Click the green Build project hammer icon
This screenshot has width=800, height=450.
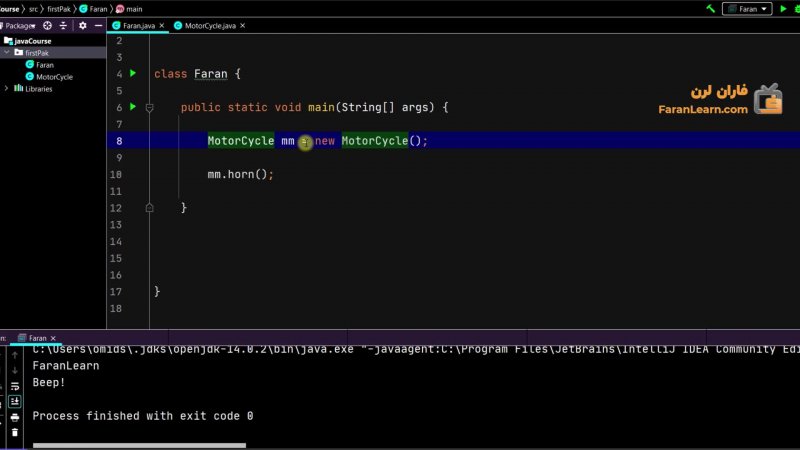pyautogui.click(x=710, y=9)
